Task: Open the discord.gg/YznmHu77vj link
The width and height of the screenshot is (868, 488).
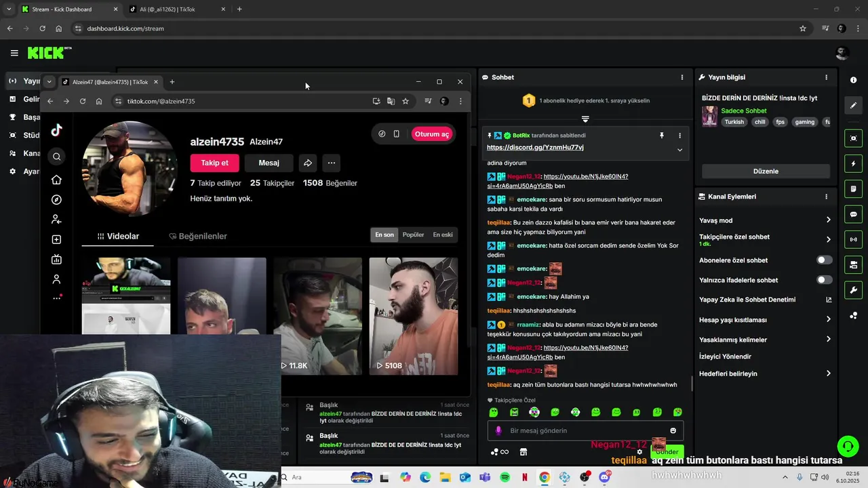Action: [x=535, y=147]
